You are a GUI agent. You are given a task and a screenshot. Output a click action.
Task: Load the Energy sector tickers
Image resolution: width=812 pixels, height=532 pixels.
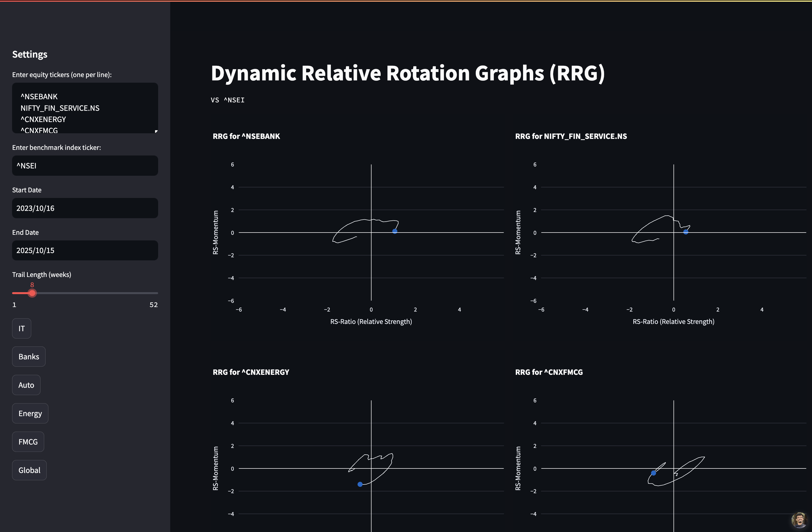point(30,413)
